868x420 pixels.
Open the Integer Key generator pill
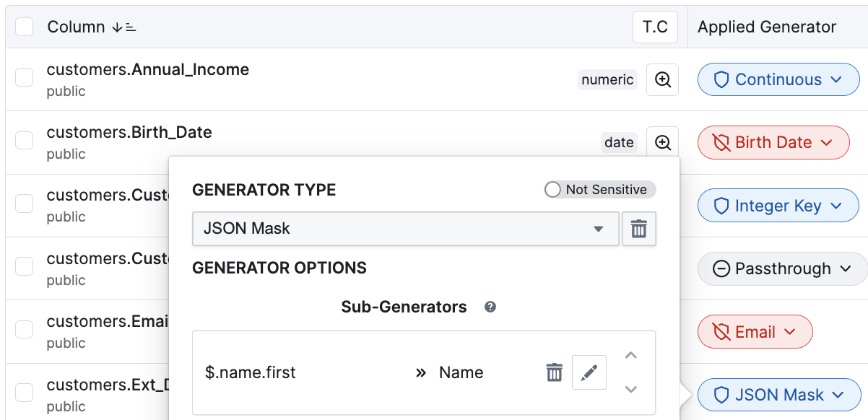coord(778,206)
